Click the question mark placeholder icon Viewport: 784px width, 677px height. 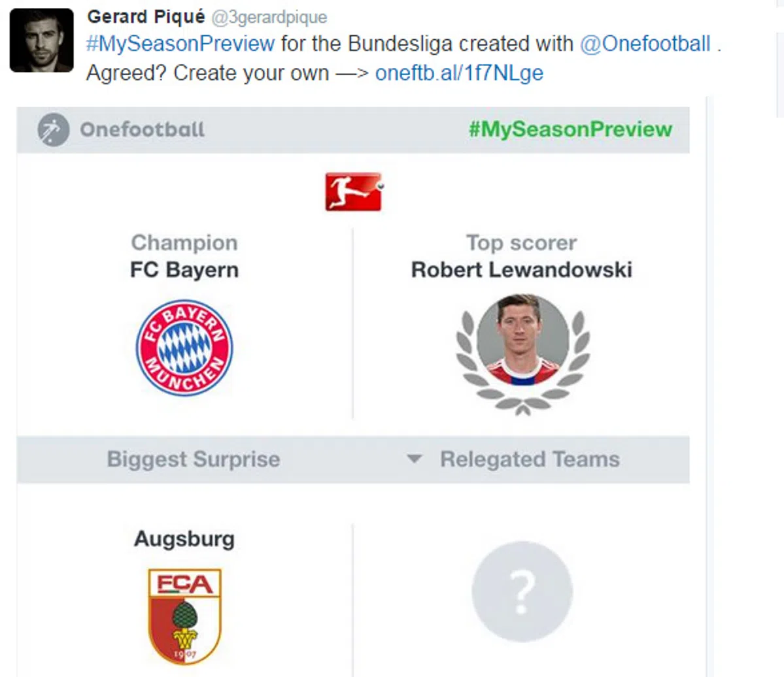click(x=522, y=591)
